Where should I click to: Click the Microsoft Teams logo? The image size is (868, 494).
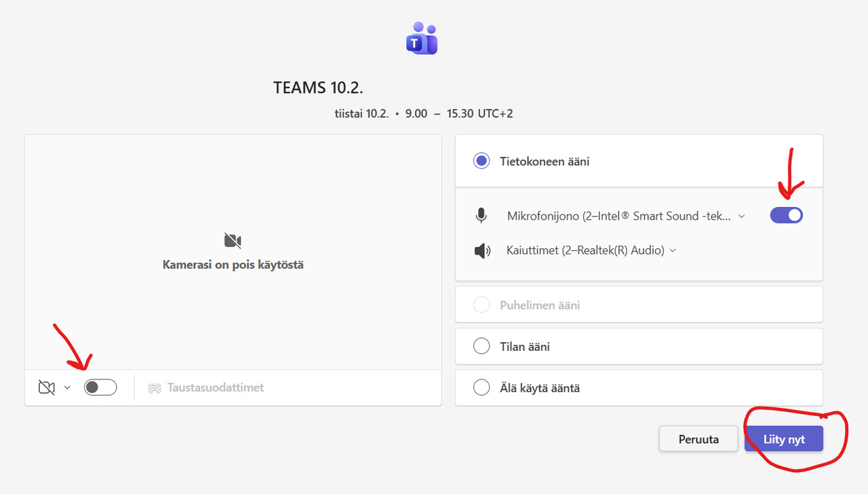[x=422, y=38]
